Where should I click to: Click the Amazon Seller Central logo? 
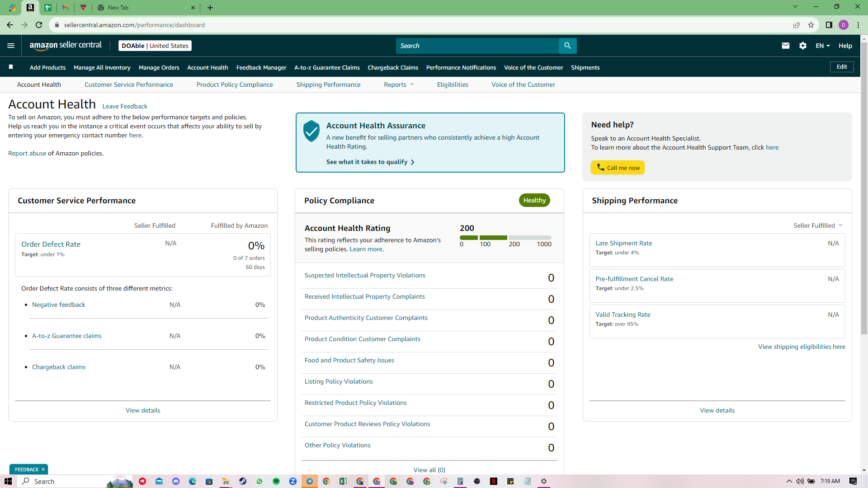click(66, 46)
